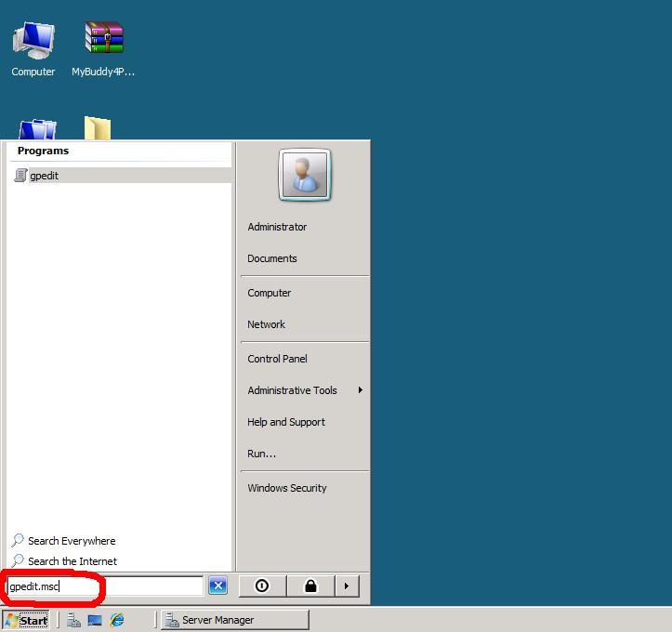Open Documents from Start menu
This screenshot has height=632, width=672.
[272, 258]
